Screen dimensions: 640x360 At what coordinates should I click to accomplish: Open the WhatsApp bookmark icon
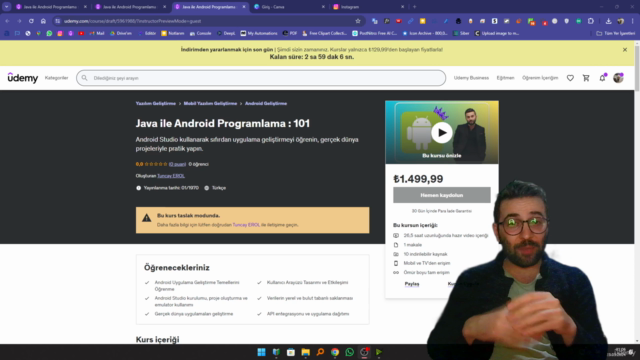tap(49, 33)
